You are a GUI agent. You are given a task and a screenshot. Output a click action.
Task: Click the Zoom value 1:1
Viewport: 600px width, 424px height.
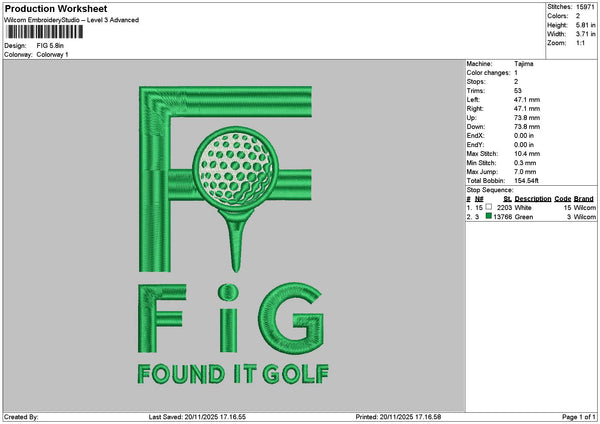coord(580,43)
